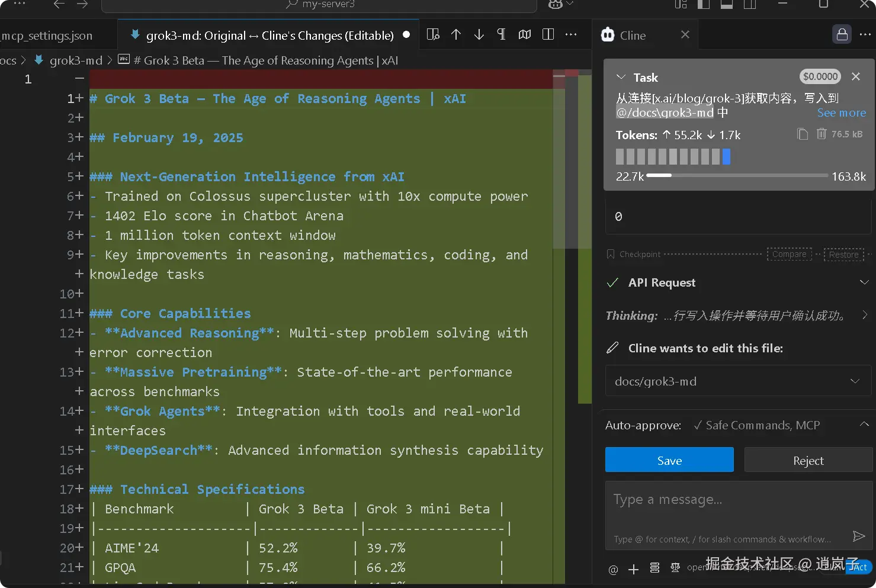876x588 pixels.
Task: Toggle the editor group lock icon
Action: pos(842,35)
